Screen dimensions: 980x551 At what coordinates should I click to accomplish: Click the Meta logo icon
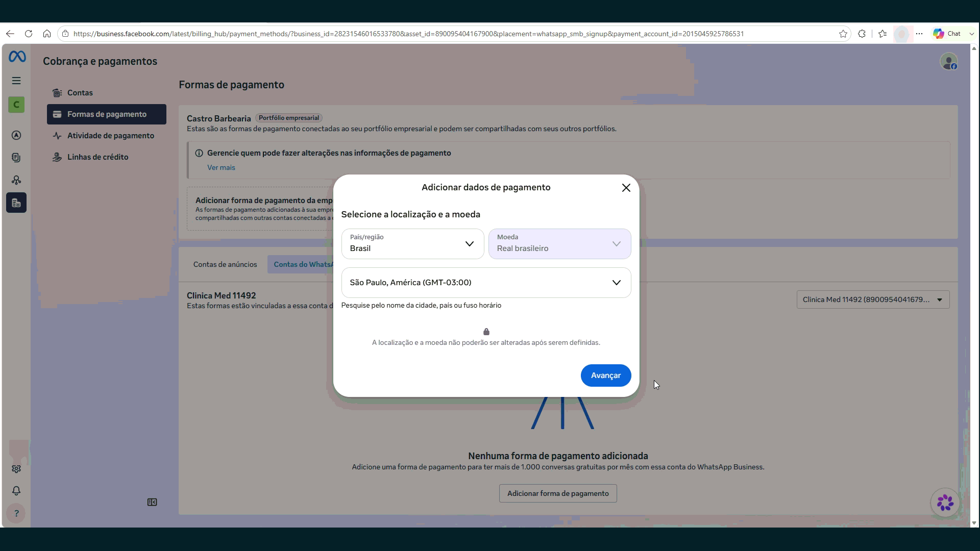click(17, 57)
